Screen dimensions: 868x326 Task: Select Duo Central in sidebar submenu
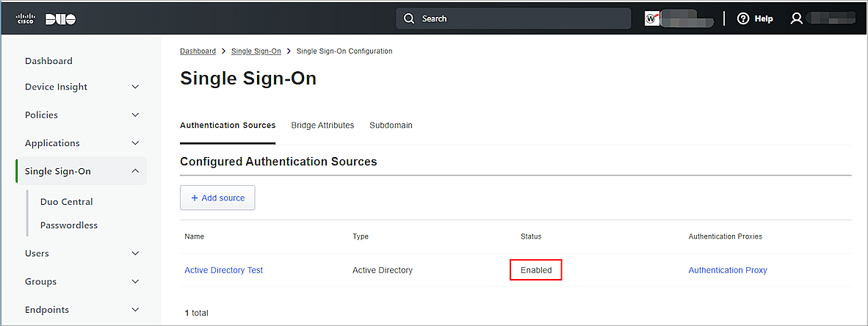[66, 202]
